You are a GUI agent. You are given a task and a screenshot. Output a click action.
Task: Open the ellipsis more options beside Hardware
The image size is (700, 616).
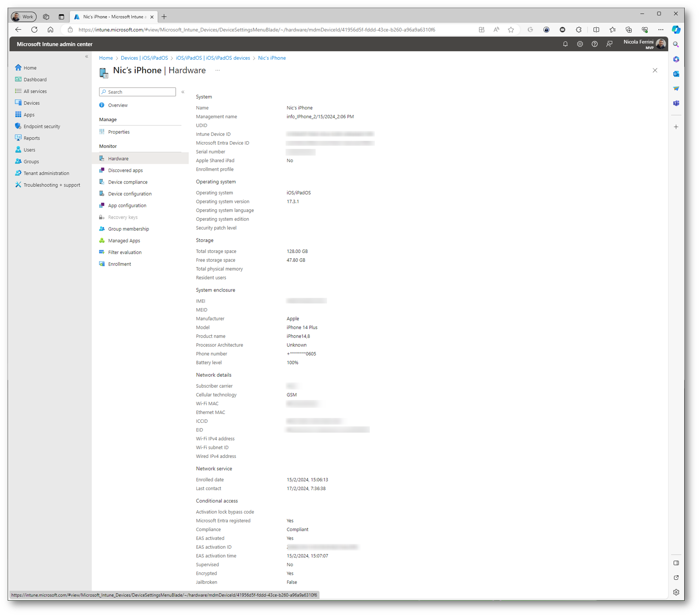click(217, 70)
